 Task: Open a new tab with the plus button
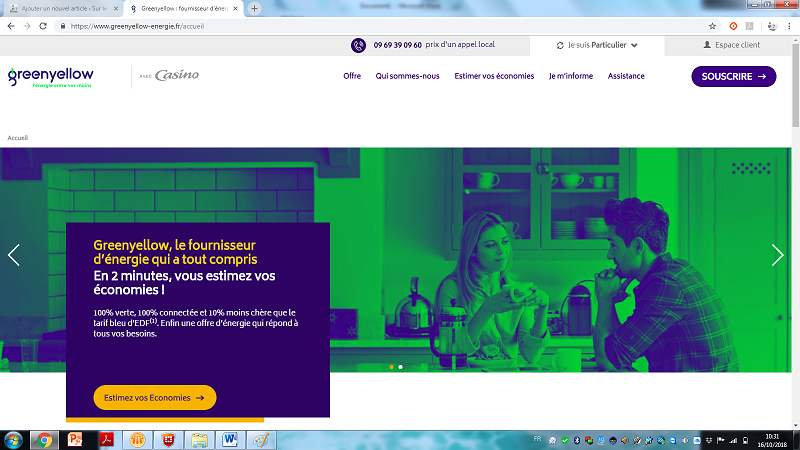(x=254, y=9)
